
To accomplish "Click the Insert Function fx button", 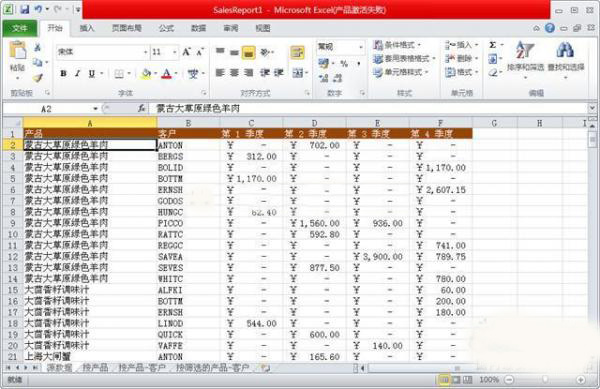I will 141,109.
